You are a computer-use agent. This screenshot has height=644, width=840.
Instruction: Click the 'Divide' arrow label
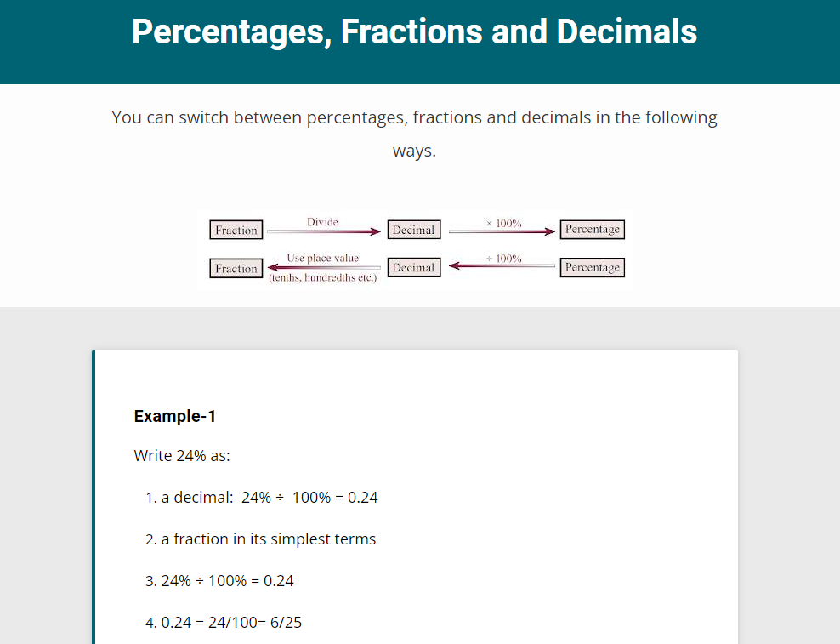pos(322,222)
